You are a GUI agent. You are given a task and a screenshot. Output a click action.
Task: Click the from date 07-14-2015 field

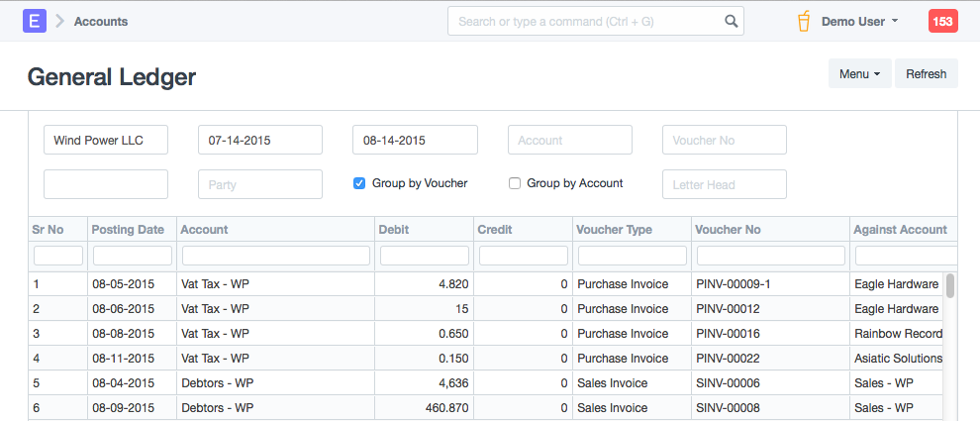click(x=260, y=140)
